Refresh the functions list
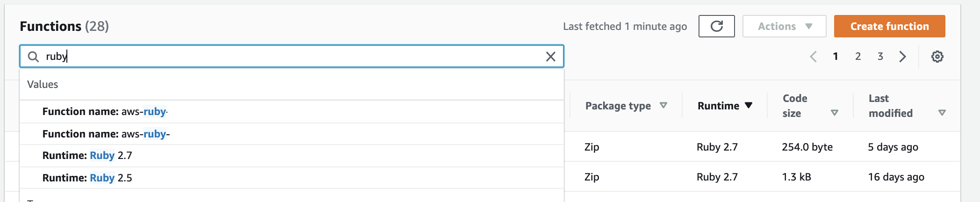Viewport: 980px width, 202px height. (x=716, y=26)
